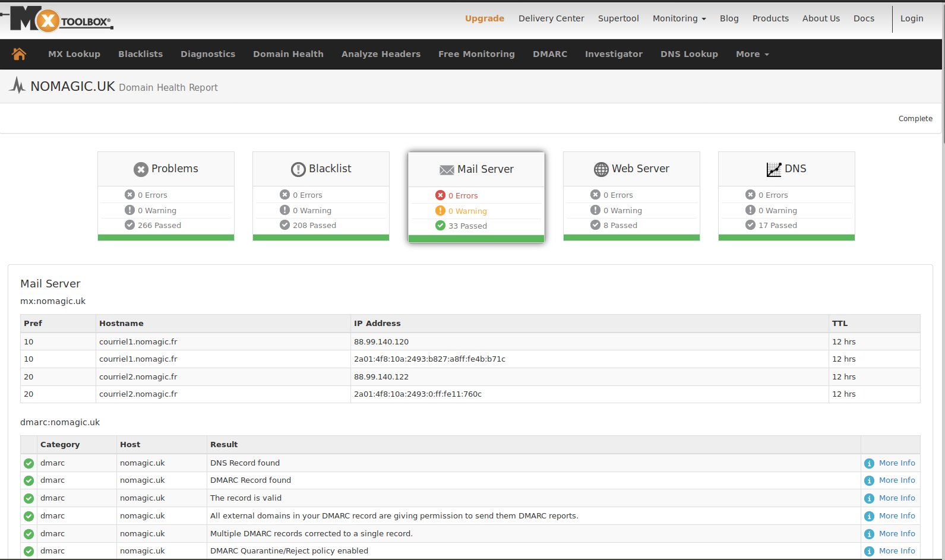The image size is (945, 560).
Task: Click the Complete status text
Action: [915, 119]
